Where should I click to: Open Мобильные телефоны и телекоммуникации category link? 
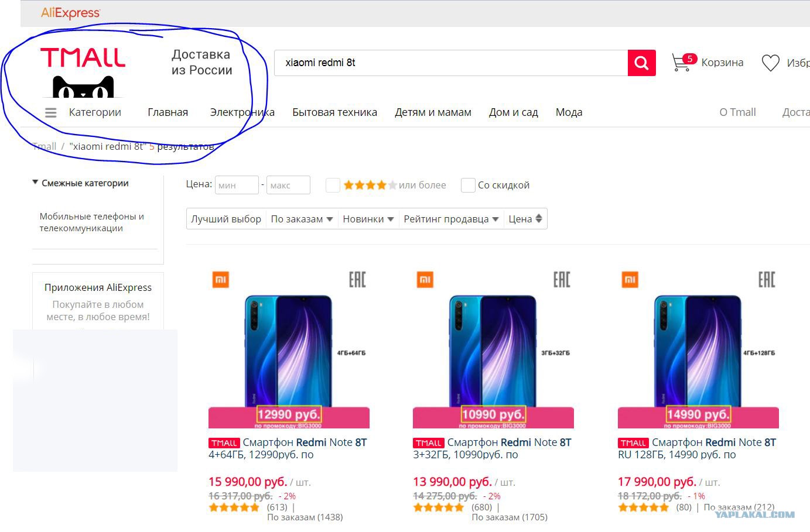click(x=92, y=222)
